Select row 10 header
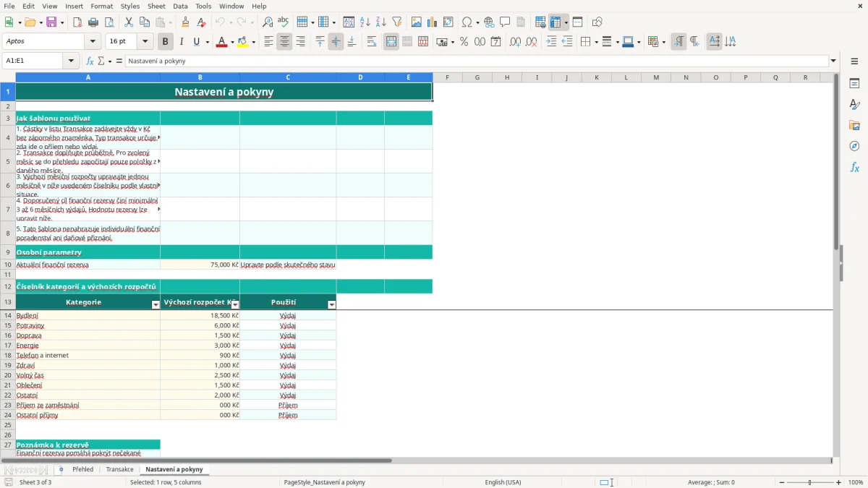This screenshot has height=488, width=868. [x=8, y=265]
